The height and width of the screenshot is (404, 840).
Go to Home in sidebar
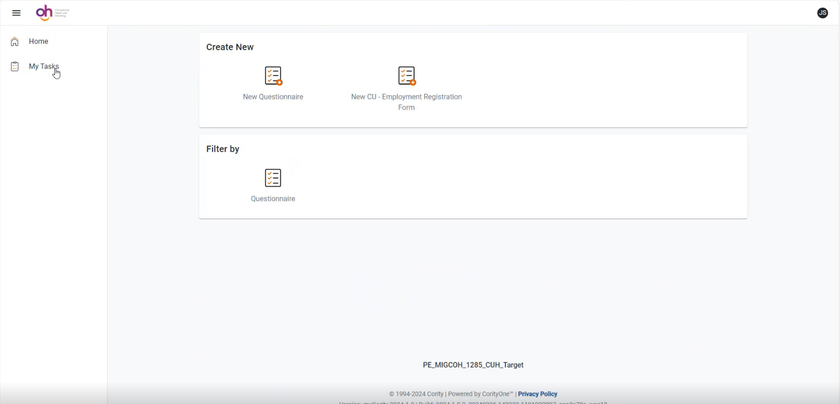(39, 41)
